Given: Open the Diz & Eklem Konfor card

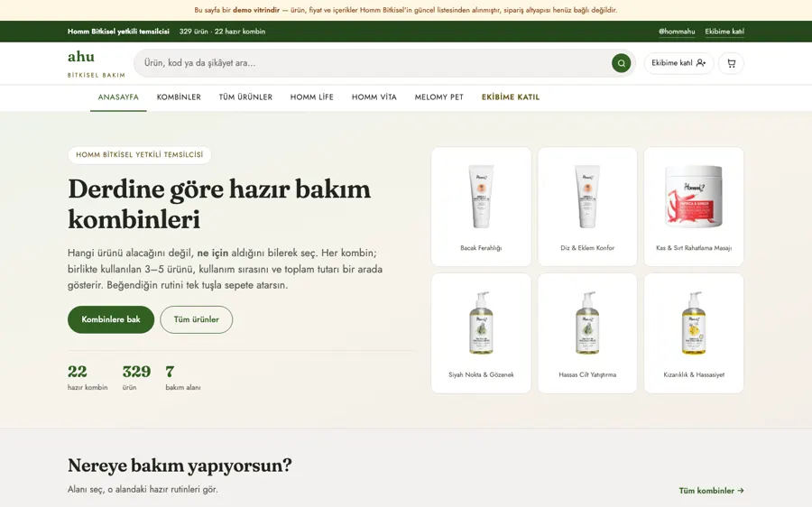Looking at the screenshot, I should [587, 207].
